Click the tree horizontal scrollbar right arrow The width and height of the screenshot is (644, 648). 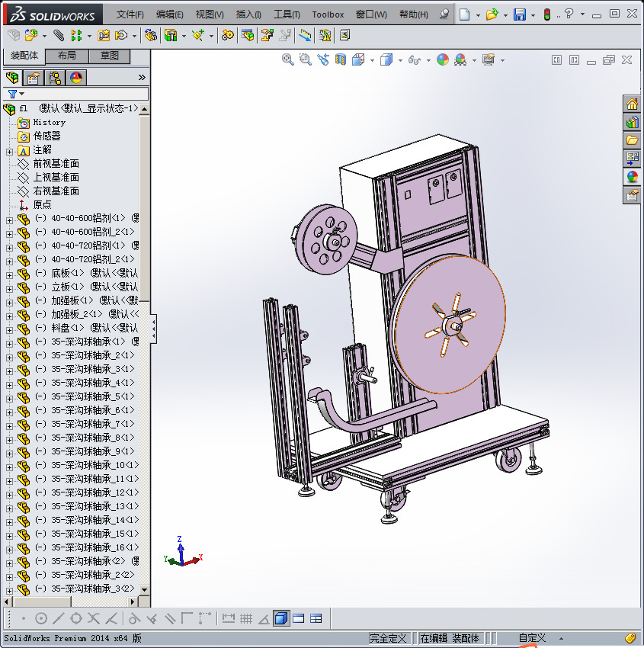133,601
